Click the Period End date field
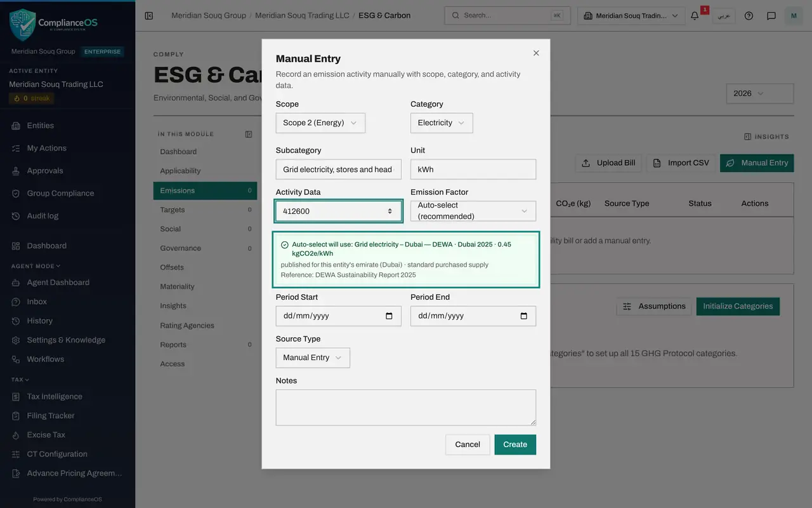Viewport: 812px width, 508px height. coord(473,316)
